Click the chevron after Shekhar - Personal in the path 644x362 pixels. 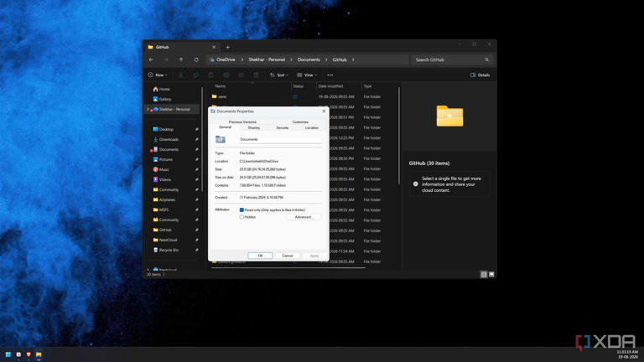click(291, 59)
